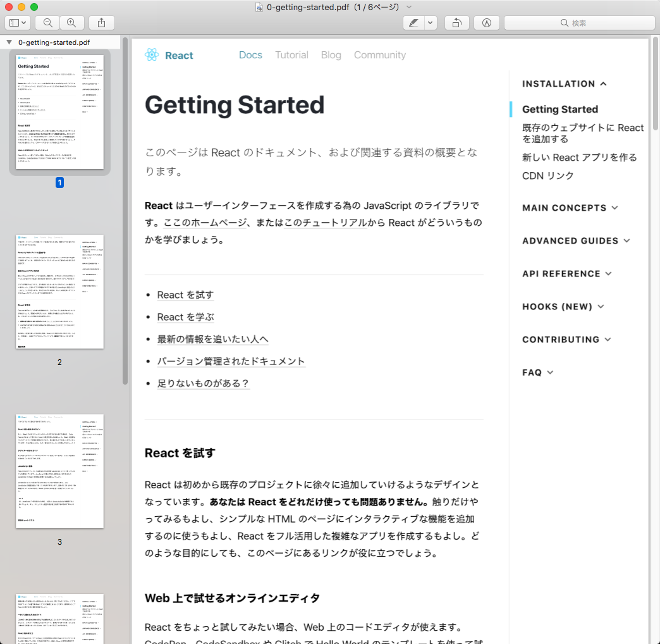Show the Markup toolbar
This screenshot has height=644, width=660.
point(487,23)
